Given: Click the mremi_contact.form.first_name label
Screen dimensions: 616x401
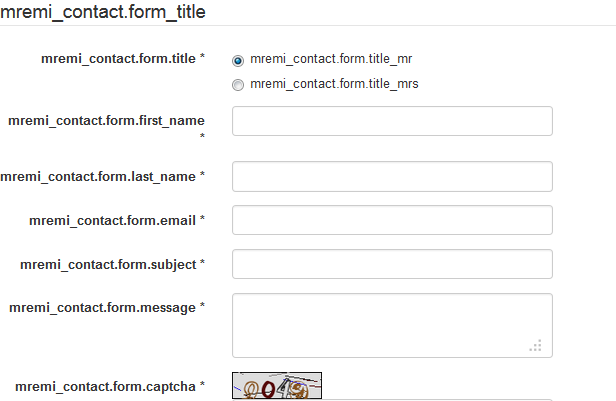Looking at the screenshot, I should (106, 121).
